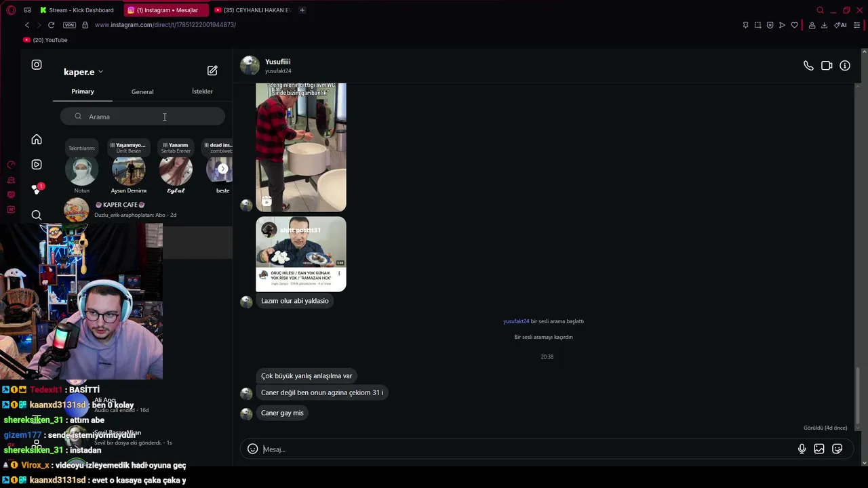868x488 pixels.
Task: View your own Notun note avatar
Action: click(81, 171)
